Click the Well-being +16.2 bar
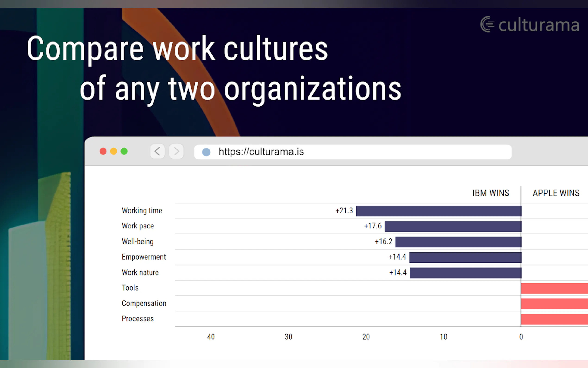 coord(458,242)
